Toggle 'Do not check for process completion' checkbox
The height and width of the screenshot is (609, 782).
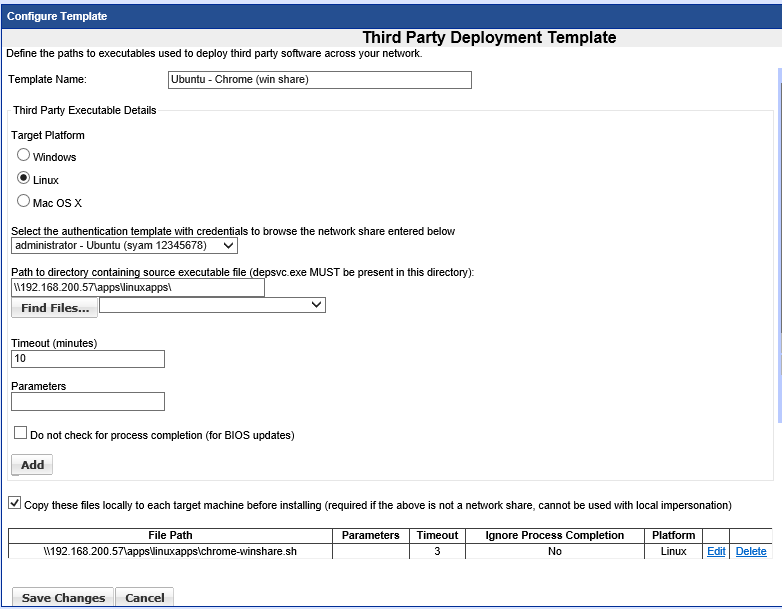coord(20,434)
